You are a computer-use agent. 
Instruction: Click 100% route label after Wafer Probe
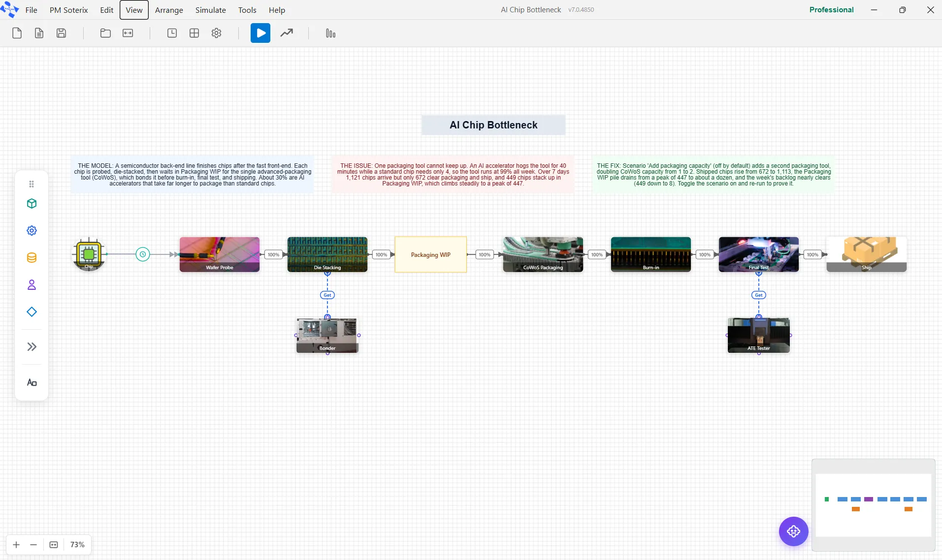point(273,254)
